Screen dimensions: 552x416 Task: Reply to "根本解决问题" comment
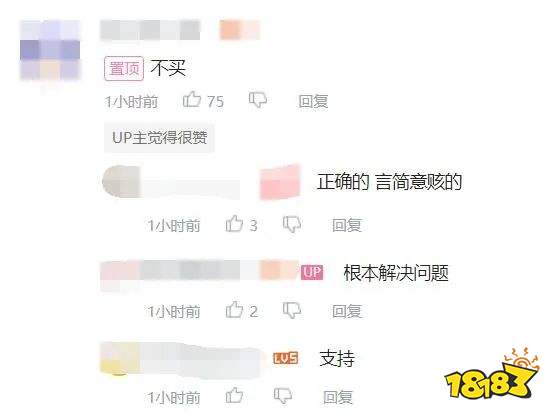click(x=347, y=311)
